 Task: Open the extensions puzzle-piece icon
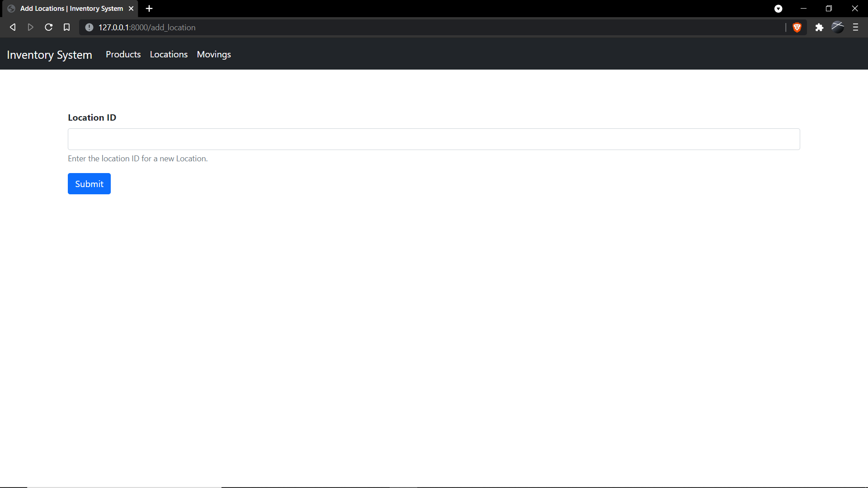[x=819, y=28]
